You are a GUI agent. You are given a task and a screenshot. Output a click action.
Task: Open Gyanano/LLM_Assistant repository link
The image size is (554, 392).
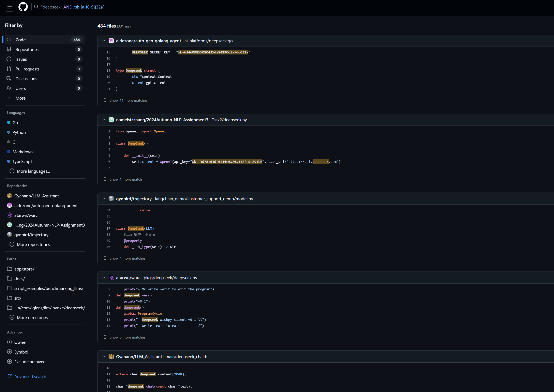pyautogui.click(x=139, y=357)
